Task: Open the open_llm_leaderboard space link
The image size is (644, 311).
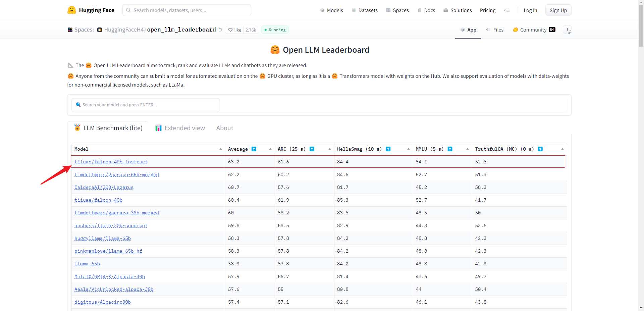Action: click(x=181, y=30)
